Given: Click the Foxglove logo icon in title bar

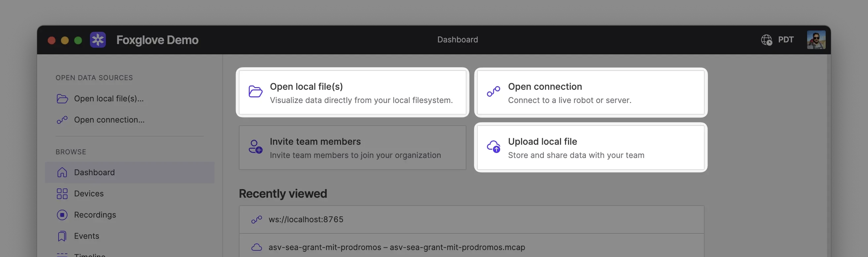Looking at the screenshot, I should pos(98,40).
